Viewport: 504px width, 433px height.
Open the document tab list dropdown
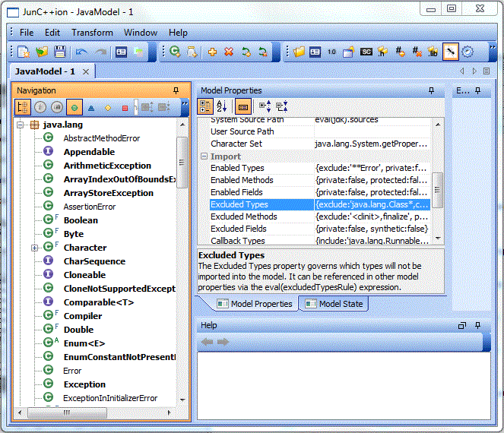click(487, 71)
